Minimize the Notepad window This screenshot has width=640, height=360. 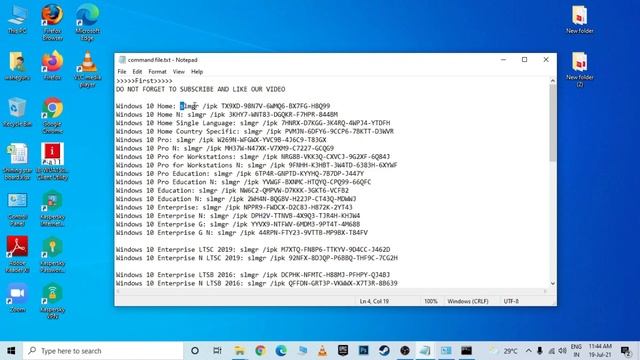503,60
